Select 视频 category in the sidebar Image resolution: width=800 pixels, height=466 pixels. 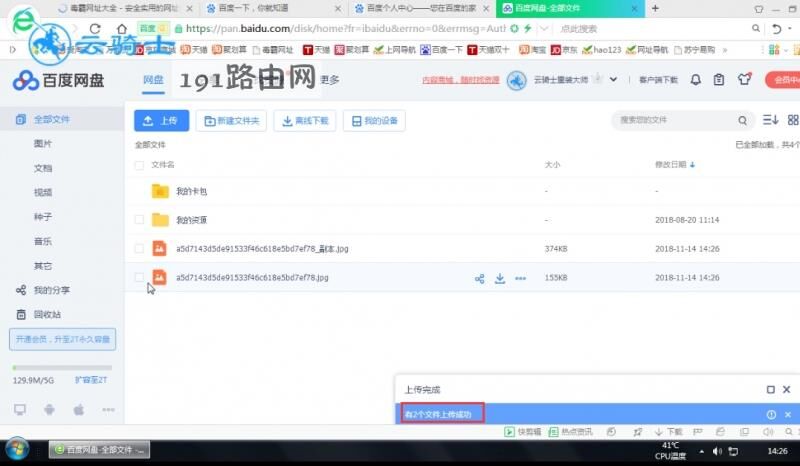(x=43, y=192)
